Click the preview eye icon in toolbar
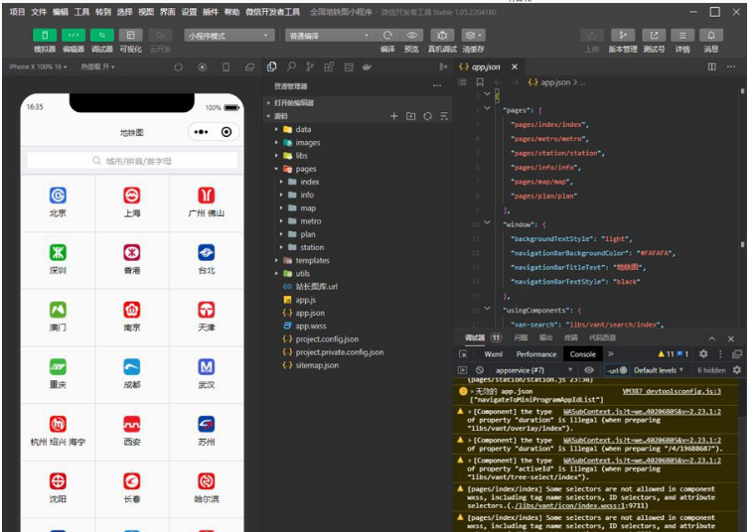The width and height of the screenshot is (756, 532). (411, 35)
